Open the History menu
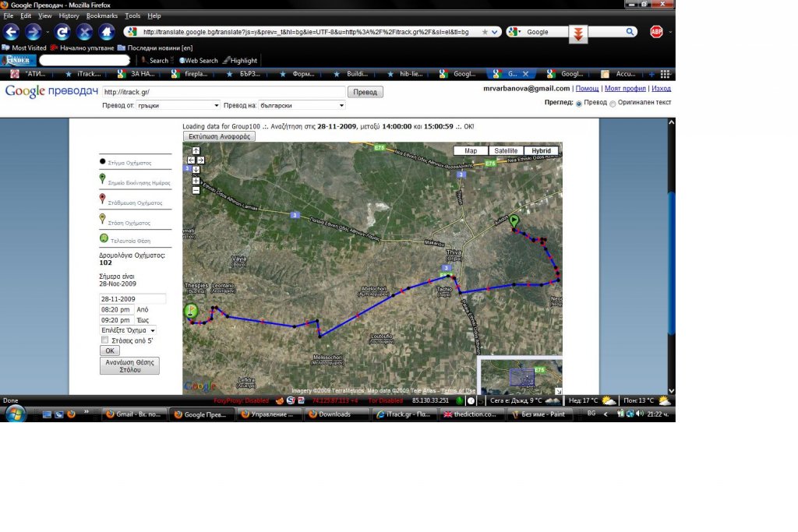Screen dimensions: 798x532 pos(69,16)
